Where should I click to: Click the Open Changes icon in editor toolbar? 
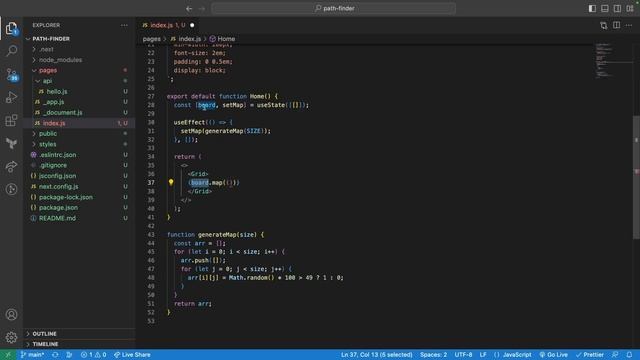click(x=604, y=25)
